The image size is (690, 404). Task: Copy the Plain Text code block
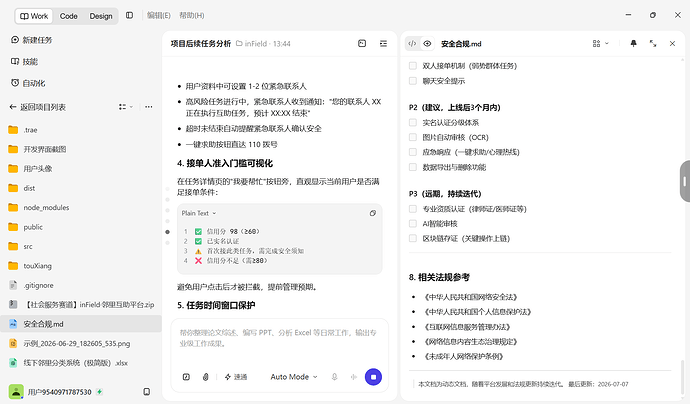pos(373,213)
